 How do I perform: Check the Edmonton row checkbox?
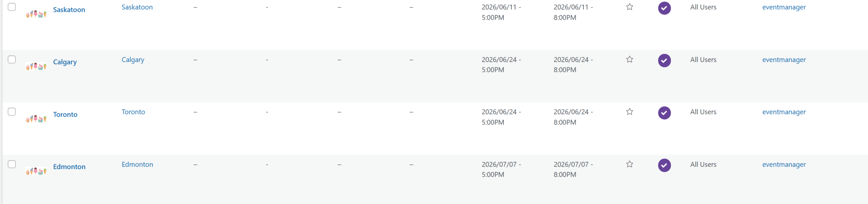tap(12, 164)
